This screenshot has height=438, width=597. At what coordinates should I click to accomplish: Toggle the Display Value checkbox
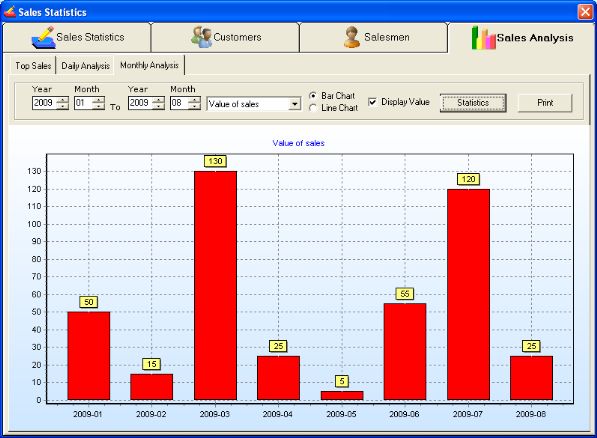[x=372, y=102]
